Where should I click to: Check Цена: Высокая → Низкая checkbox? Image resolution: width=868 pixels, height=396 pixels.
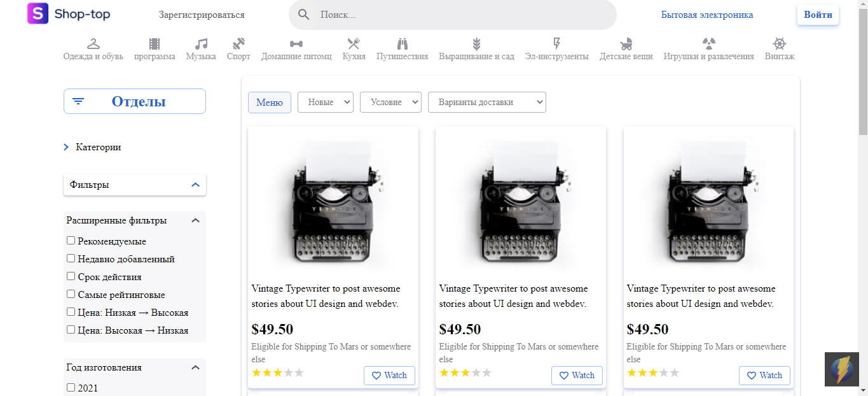(71, 330)
